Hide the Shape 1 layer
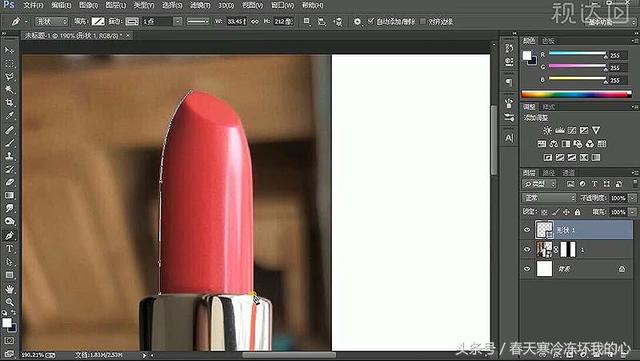This screenshot has width=640, height=361. (x=527, y=230)
